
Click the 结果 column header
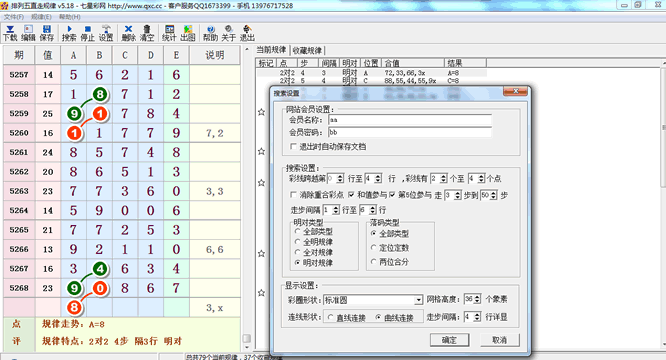(x=466, y=63)
